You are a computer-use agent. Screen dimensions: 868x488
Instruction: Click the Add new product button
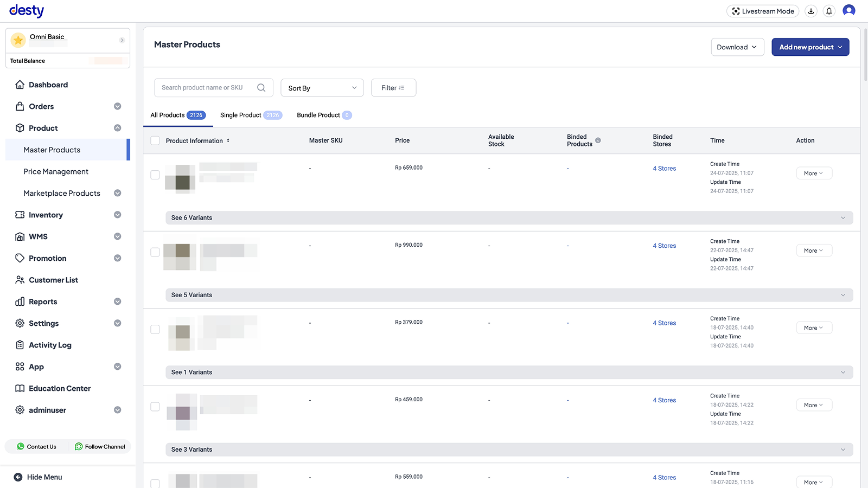click(x=810, y=47)
